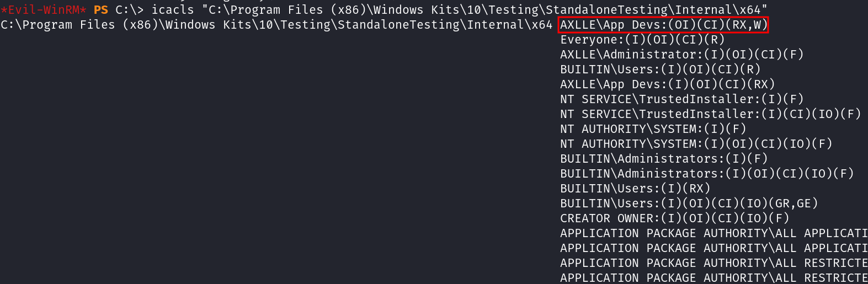Click the Everyone:(I)(OI)(CI)(R) entry
The image size is (868, 284).
pyautogui.click(x=642, y=40)
